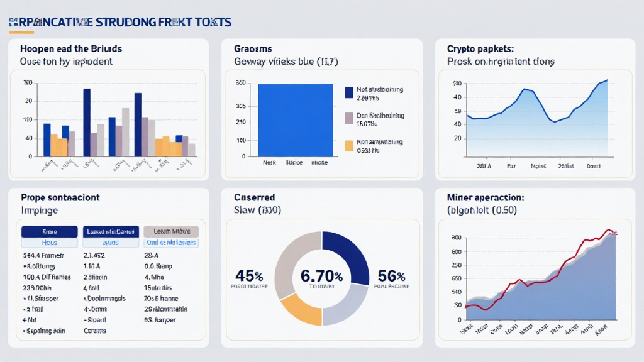This screenshot has height=362, width=644.
Task: Click the 'Crypto papkets' card title
Action: (x=480, y=48)
